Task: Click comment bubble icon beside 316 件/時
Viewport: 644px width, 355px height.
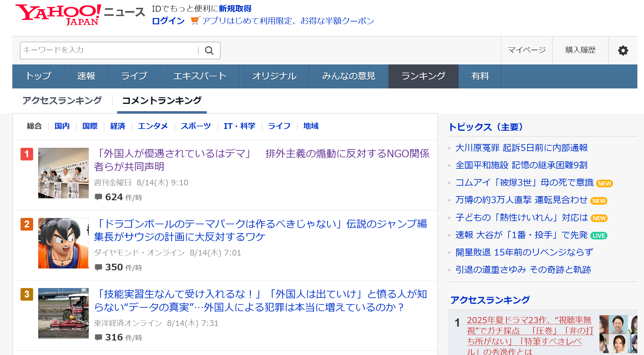Action: coord(98,337)
